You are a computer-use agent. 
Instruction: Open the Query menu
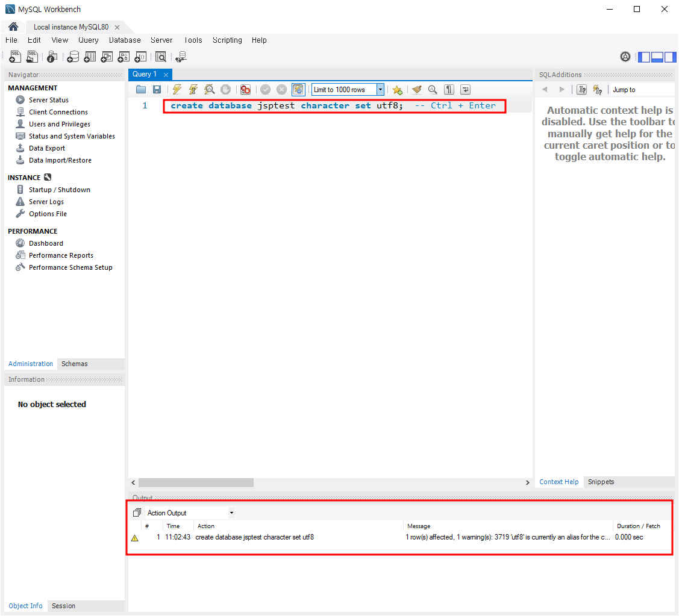click(89, 40)
